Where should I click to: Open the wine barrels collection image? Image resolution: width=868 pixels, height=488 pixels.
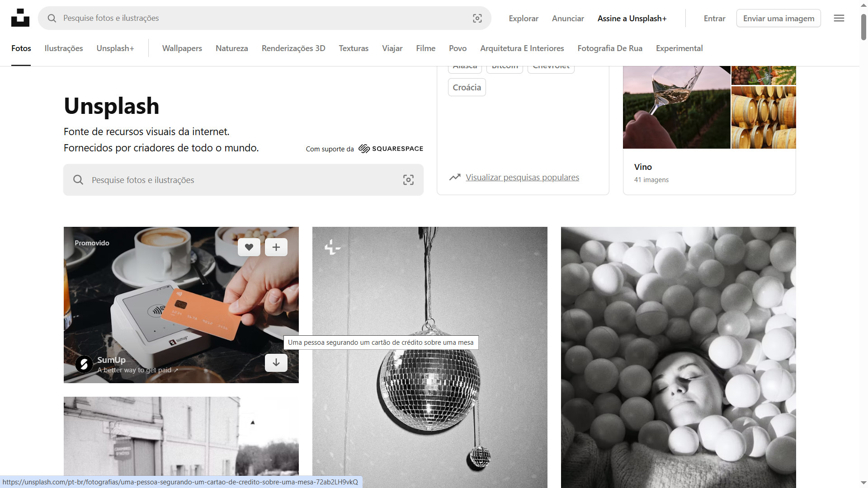click(764, 117)
